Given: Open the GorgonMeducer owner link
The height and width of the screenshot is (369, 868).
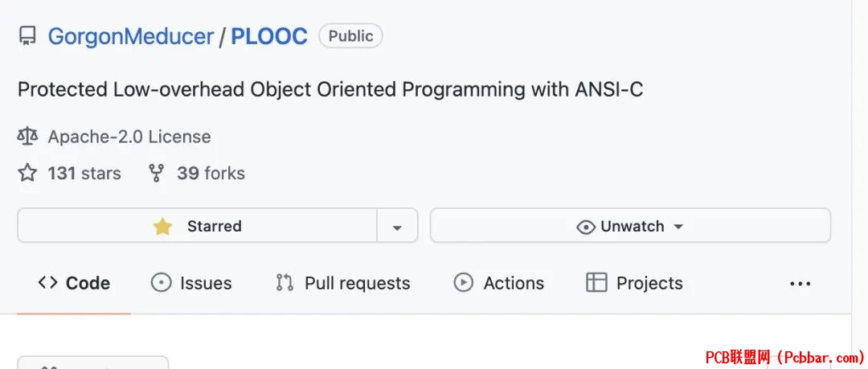Looking at the screenshot, I should 131,36.
